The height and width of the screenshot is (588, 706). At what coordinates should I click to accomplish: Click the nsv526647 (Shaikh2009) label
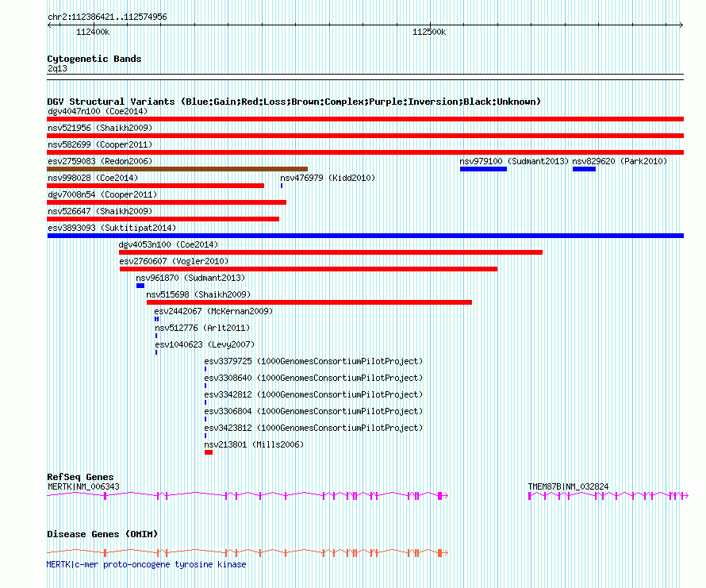pos(100,211)
